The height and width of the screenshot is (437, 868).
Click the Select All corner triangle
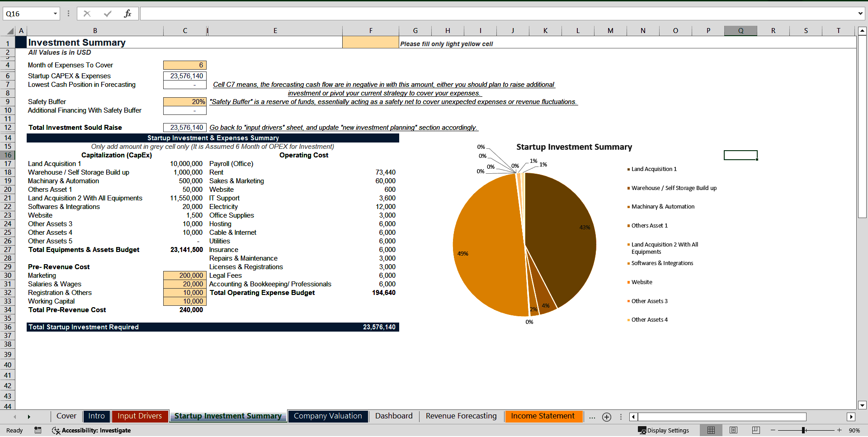[x=10, y=31]
